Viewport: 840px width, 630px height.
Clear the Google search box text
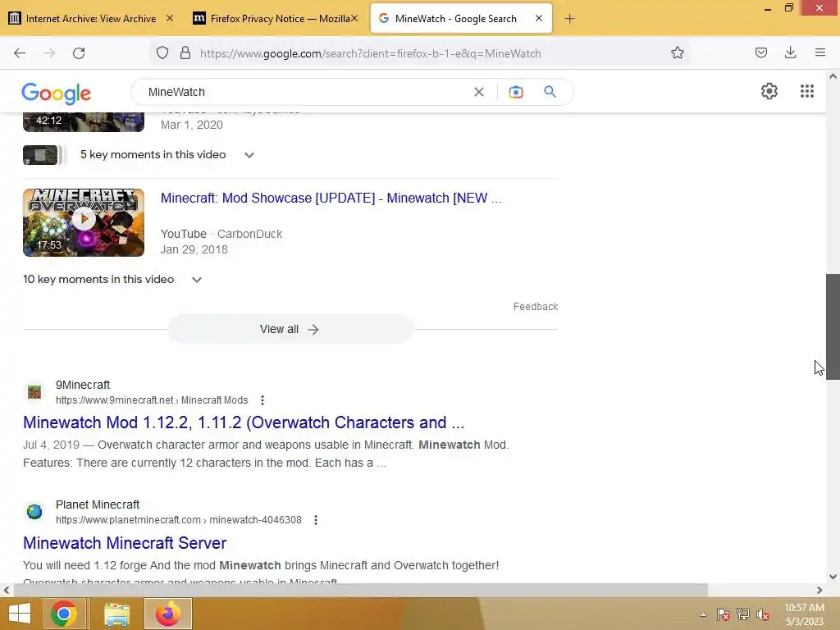(x=479, y=92)
